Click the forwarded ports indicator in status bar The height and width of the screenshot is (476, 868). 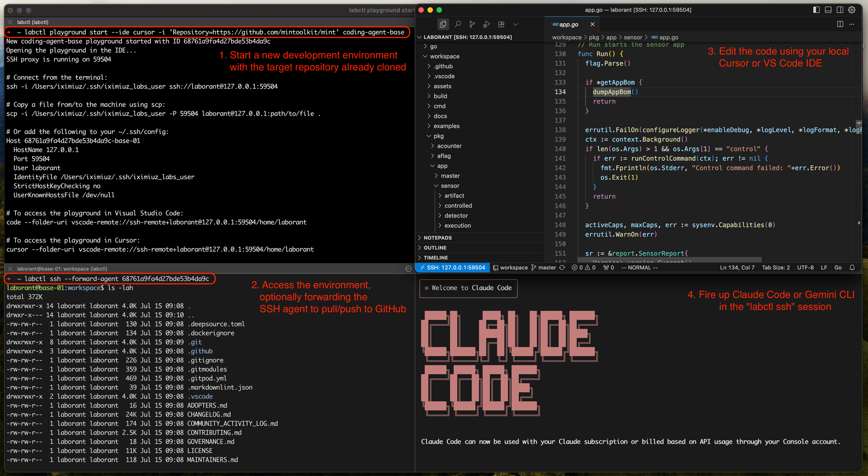609,268
